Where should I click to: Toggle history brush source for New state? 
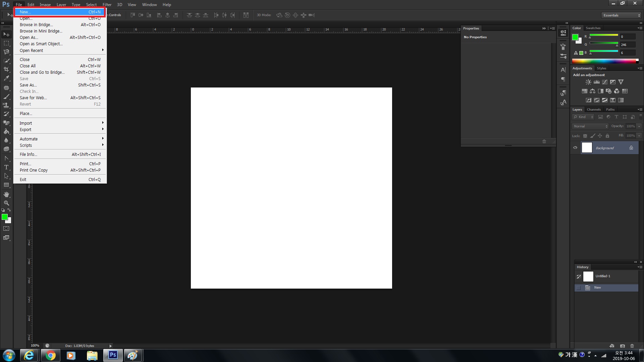coord(579,288)
